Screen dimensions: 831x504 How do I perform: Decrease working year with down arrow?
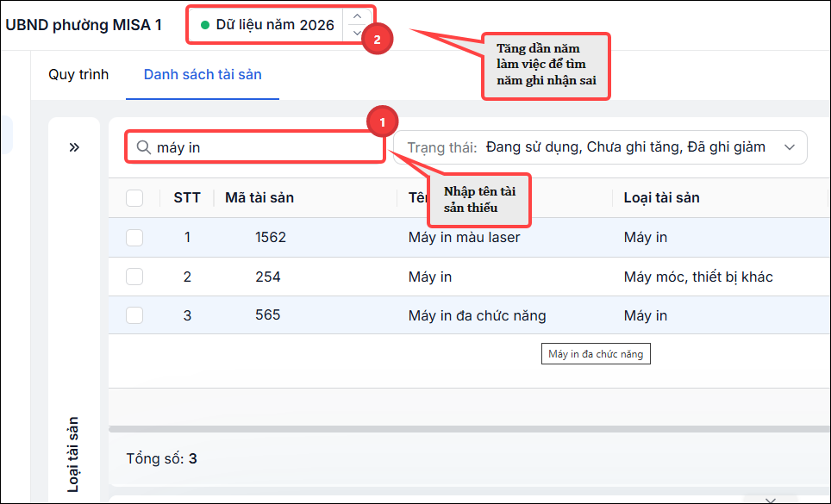(x=357, y=33)
